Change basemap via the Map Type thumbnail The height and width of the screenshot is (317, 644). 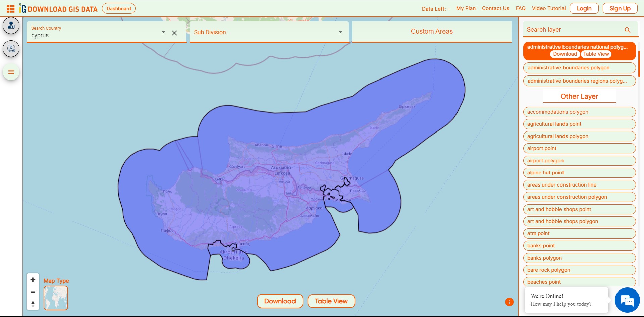(x=56, y=298)
